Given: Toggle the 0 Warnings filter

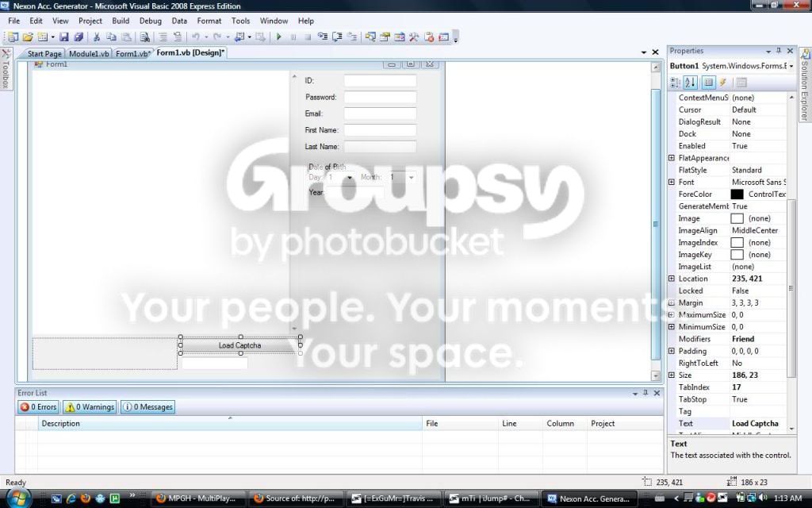Looking at the screenshot, I should tap(89, 407).
